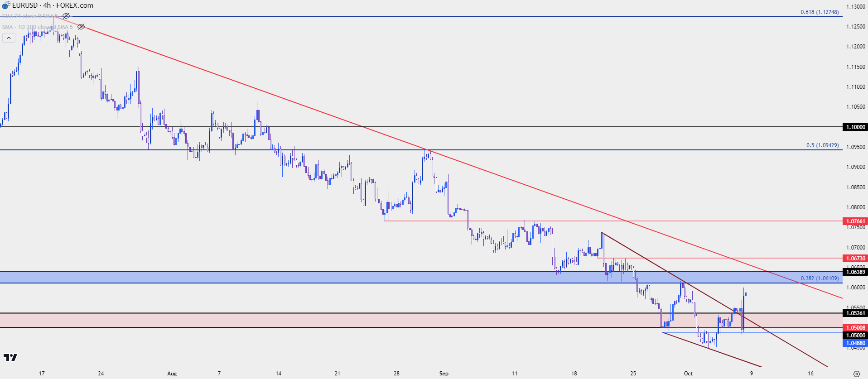
Task: Toggle visibility of EMA 21 close indicator
Action: pyautogui.click(x=66, y=16)
